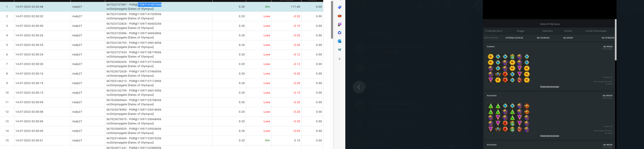Select row 2 timestamp 14-07-2023 02:00:32
The image size is (644, 149).
[x=29, y=16]
